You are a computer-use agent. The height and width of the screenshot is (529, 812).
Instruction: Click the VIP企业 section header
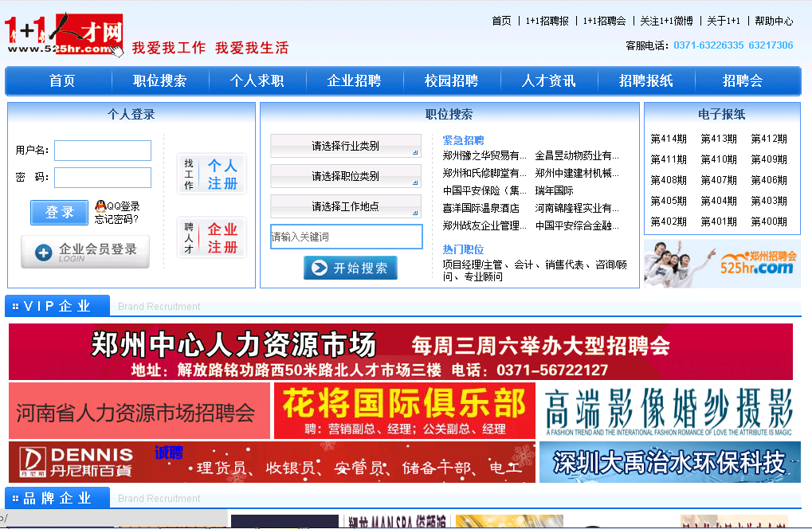[x=57, y=306]
